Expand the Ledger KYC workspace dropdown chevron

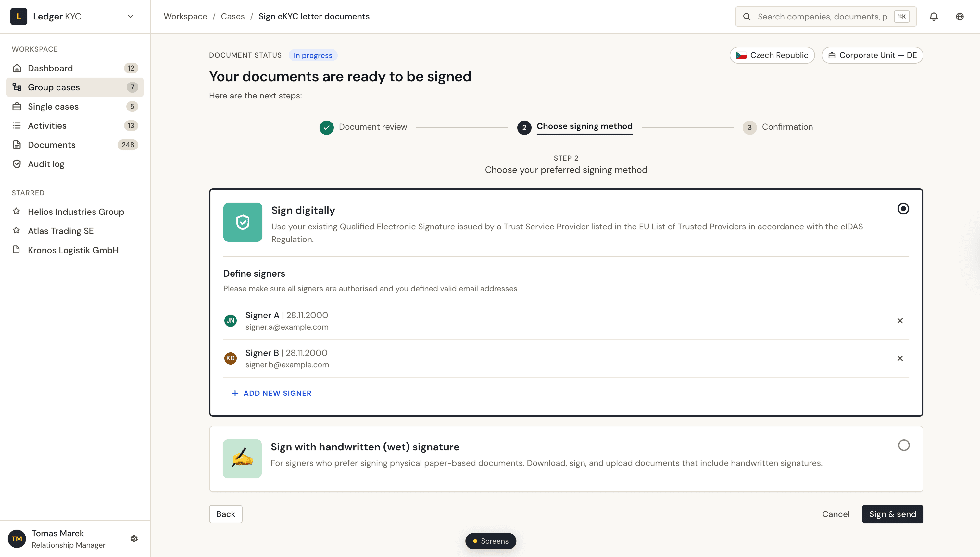[130, 17]
